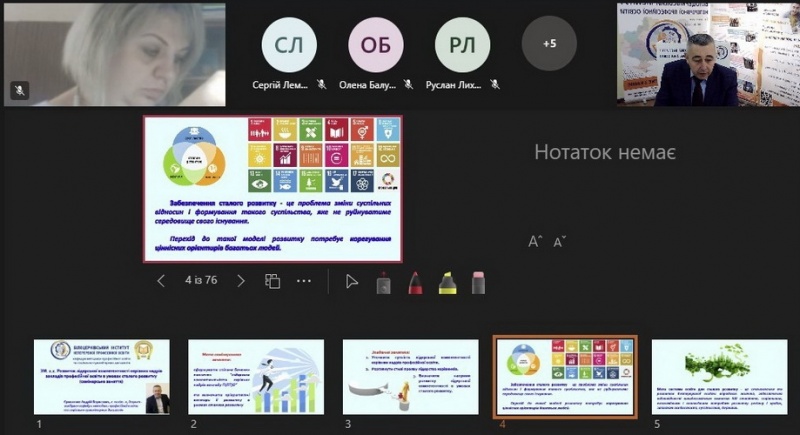800x435 pixels.
Task: Click the woman's video tile
Action: click(115, 55)
